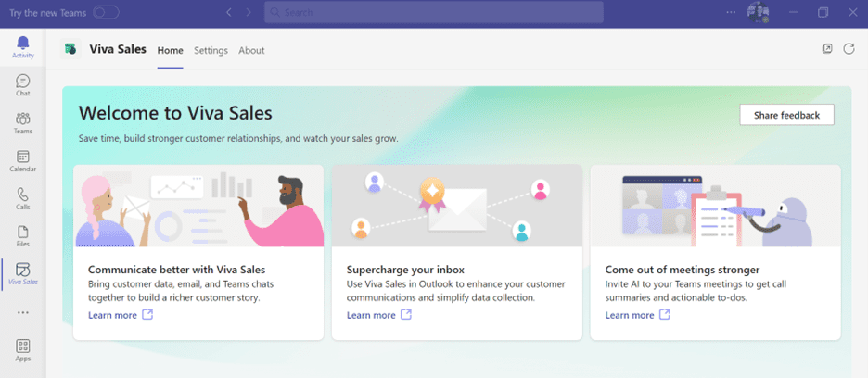The width and height of the screenshot is (868, 378).
Task: Switch to the Home tab
Action: [170, 50]
